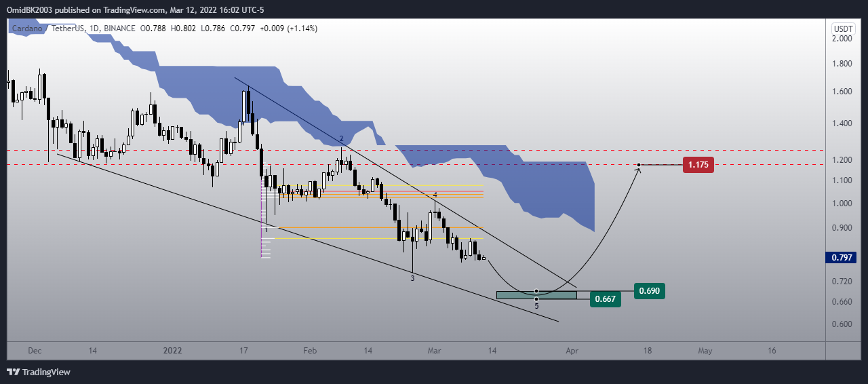The height and width of the screenshot is (384, 868).
Task: Click the Cardano symbol name in chart header
Action: point(28,28)
